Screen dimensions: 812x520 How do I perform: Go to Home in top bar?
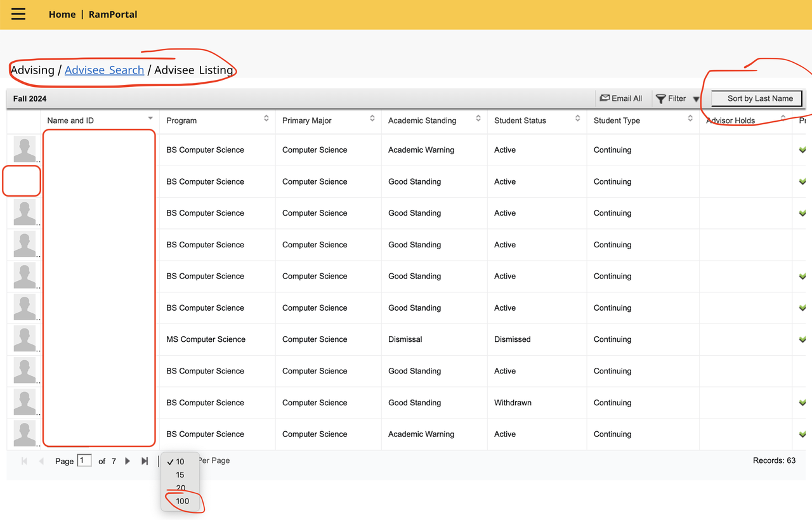pyautogui.click(x=62, y=14)
